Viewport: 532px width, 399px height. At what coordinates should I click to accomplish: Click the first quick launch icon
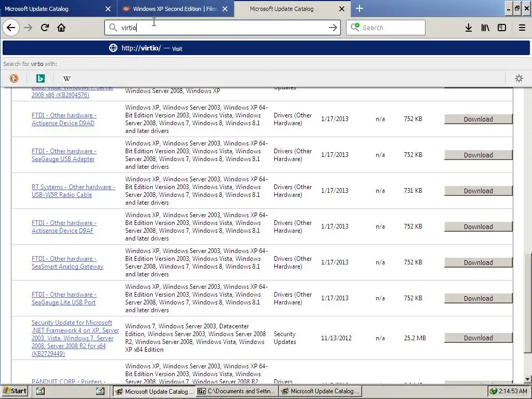[41, 391]
